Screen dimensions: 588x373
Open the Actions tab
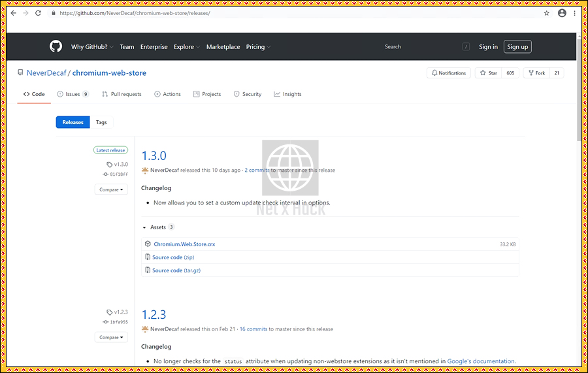(168, 94)
